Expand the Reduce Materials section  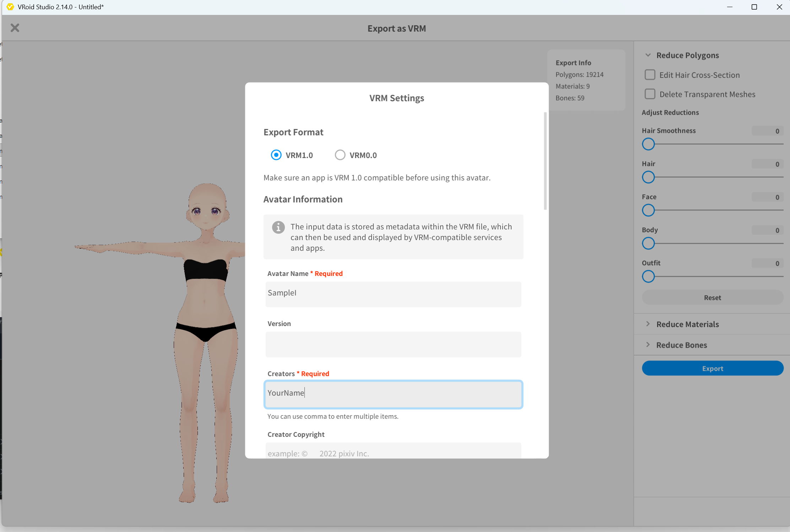point(648,324)
